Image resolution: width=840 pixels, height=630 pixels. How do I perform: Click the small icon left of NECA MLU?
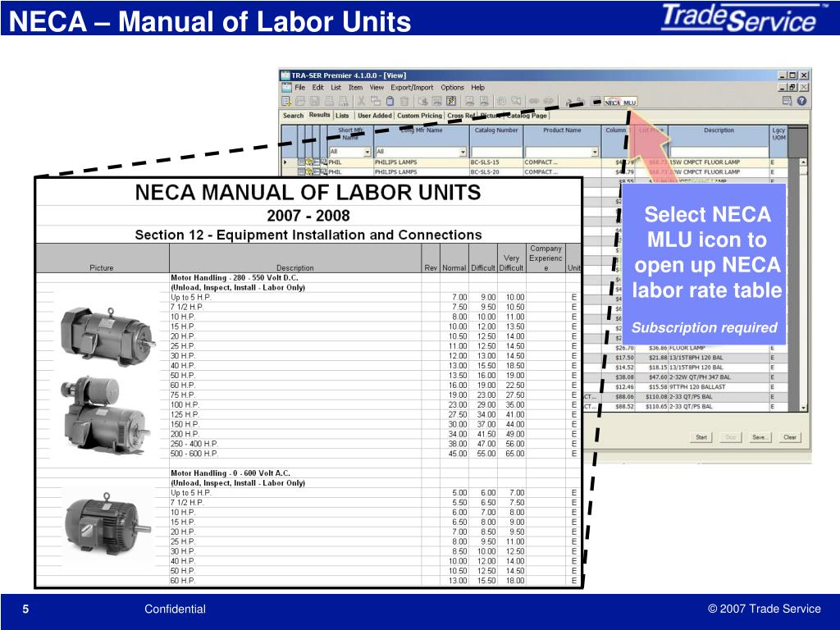(x=596, y=102)
